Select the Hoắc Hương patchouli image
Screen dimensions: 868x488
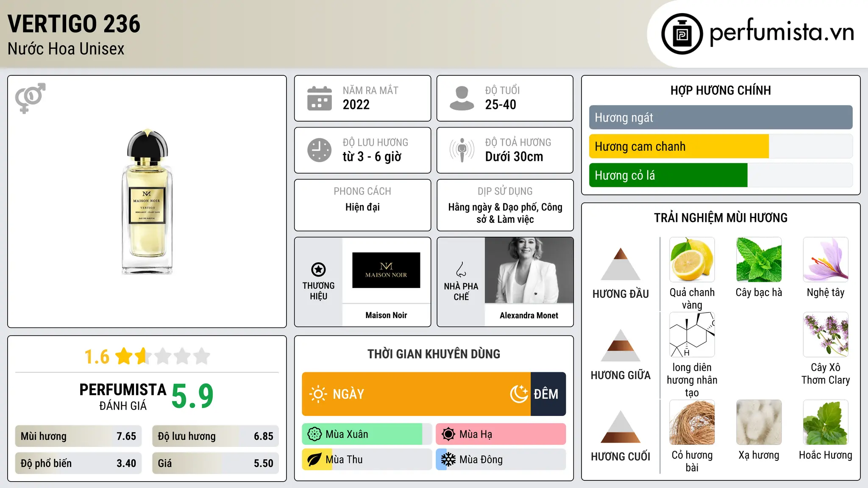point(826,422)
